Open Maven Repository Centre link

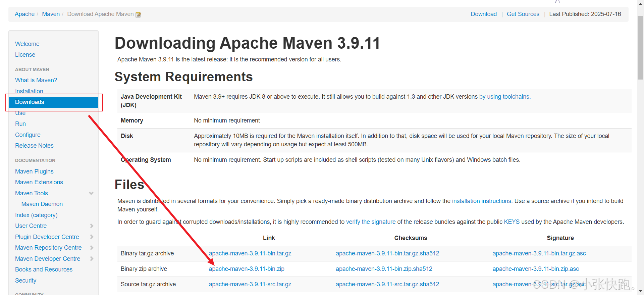click(48, 248)
